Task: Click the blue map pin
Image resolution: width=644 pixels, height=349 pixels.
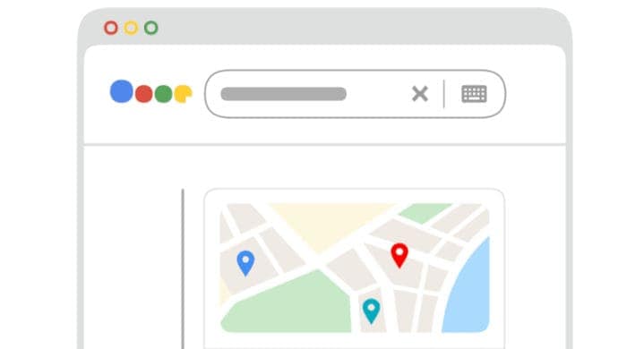Action: pyautogui.click(x=245, y=263)
